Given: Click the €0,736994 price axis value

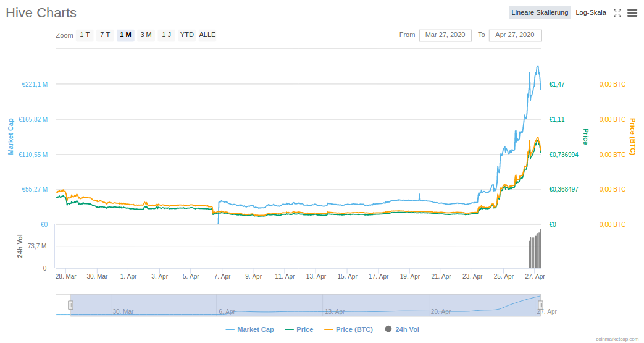Looking at the screenshot, I should (x=564, y=155).
